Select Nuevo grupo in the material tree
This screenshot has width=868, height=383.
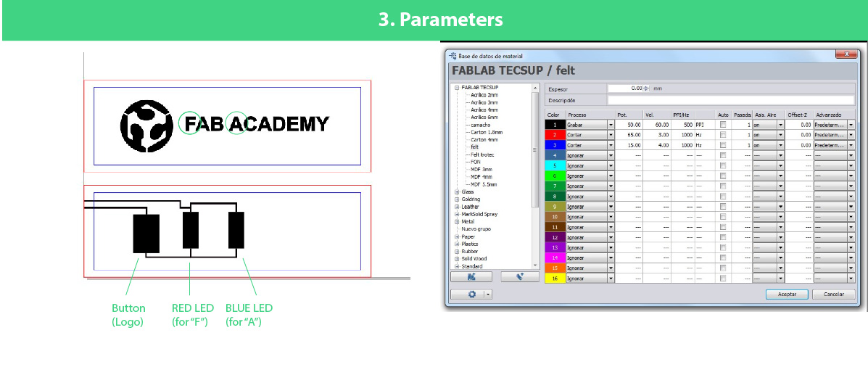click(476, 228)
